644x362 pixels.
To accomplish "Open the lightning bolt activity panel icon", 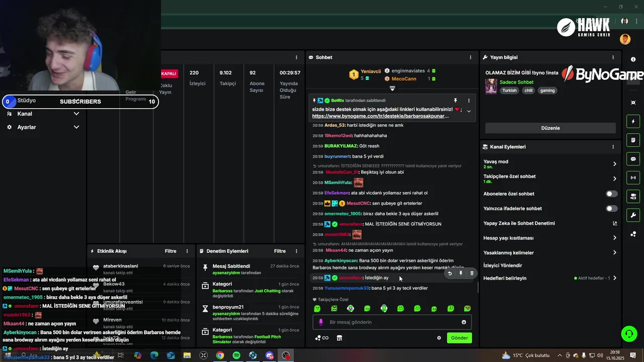I will pos(633,122).
